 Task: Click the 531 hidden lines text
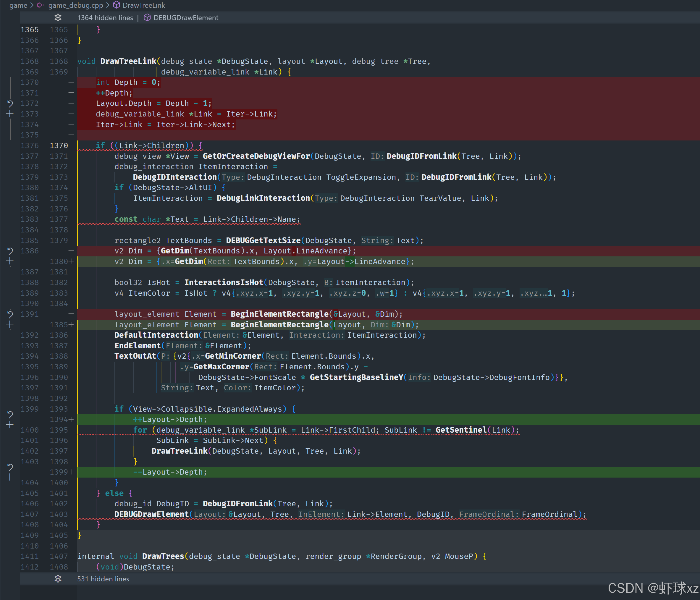(x=103, y=579)
